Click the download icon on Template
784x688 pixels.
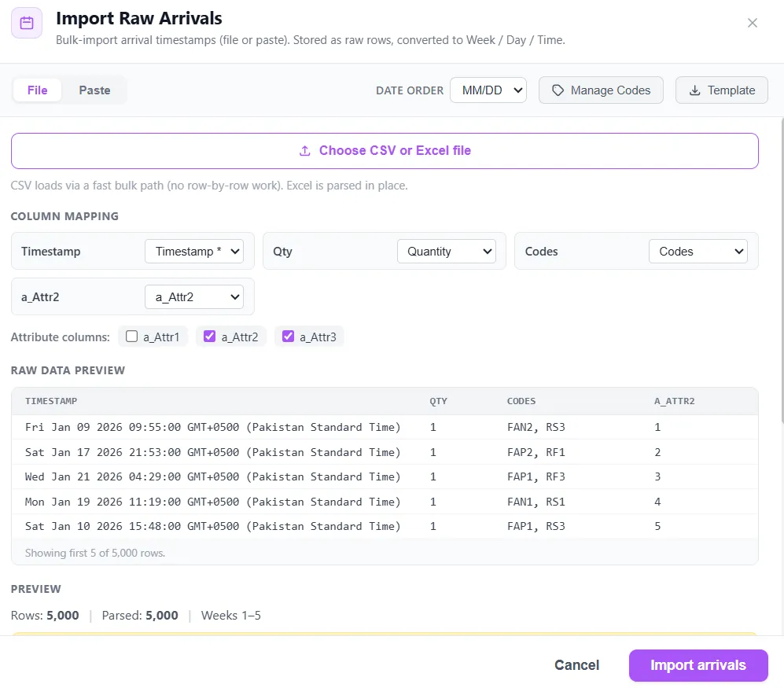coord(694,90)
